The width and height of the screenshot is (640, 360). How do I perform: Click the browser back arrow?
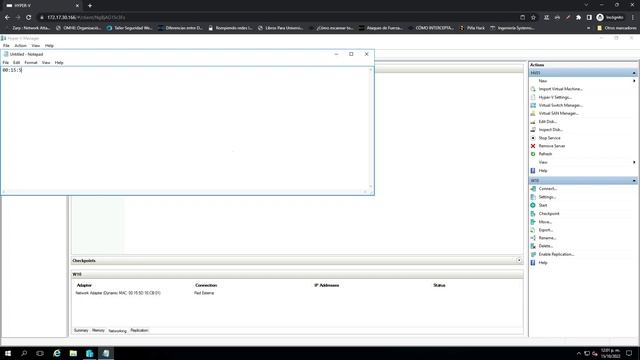pos(7,18)
